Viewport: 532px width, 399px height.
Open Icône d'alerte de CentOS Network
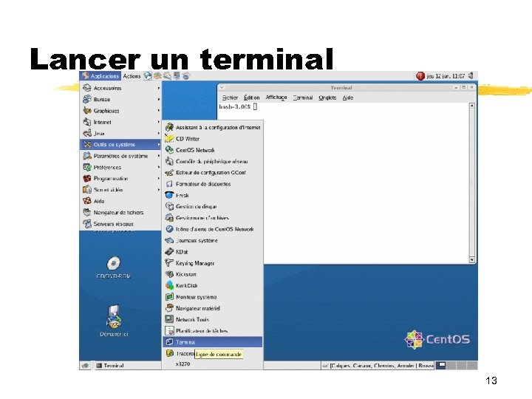(213, 229)
